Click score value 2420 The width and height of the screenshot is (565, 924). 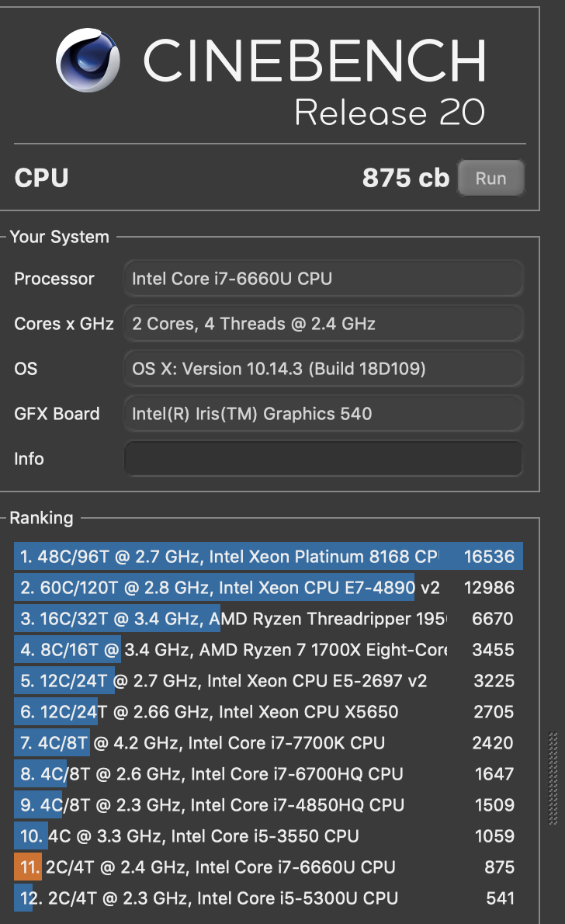click(493, 743)
